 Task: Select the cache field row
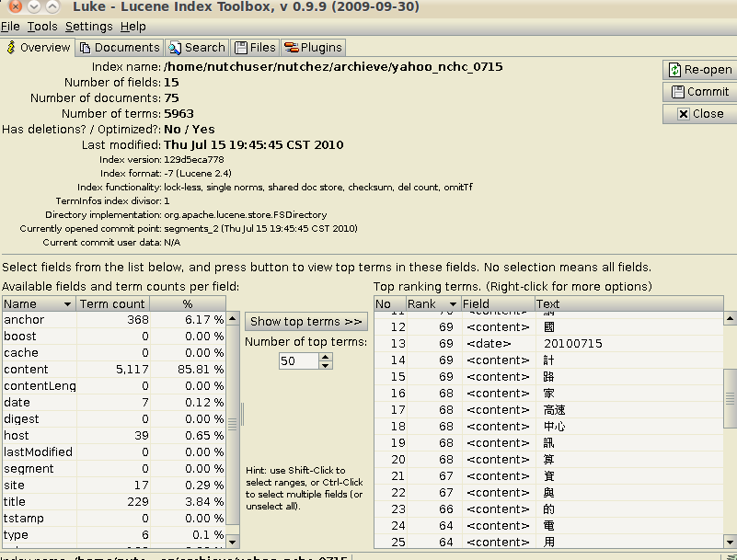pyautogui.click(x=114, y=353)
